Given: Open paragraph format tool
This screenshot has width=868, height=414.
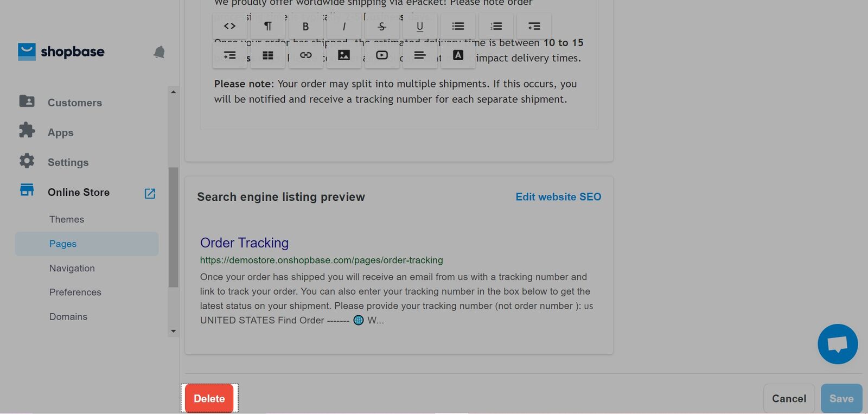Looking at the screenshot, I should (267, 26).
